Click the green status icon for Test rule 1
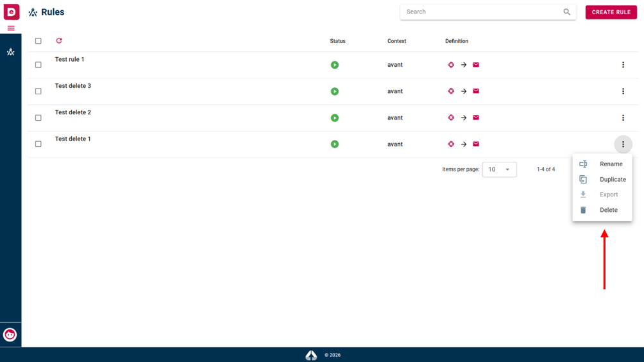The height and width of the screenshot is (362, 644). point(335,65)
